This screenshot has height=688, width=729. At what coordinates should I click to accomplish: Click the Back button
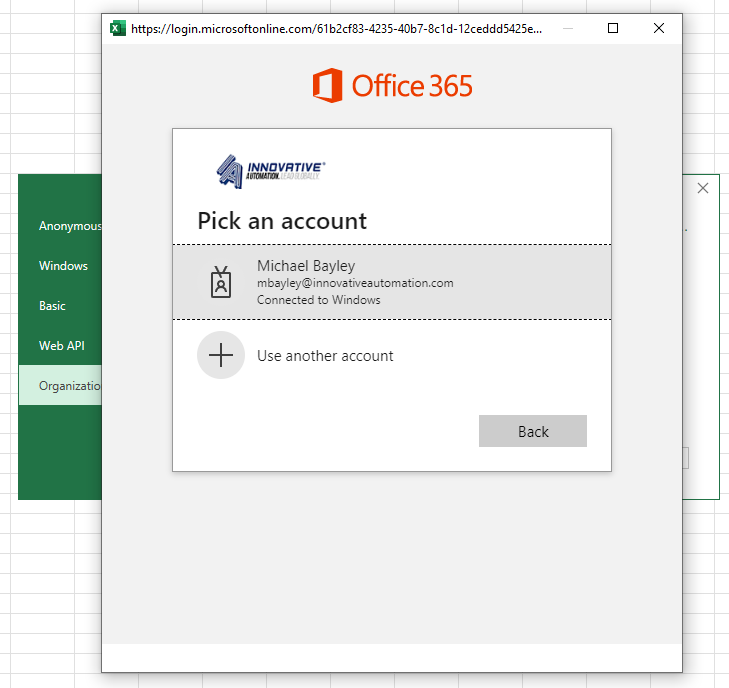click(533, 431)
